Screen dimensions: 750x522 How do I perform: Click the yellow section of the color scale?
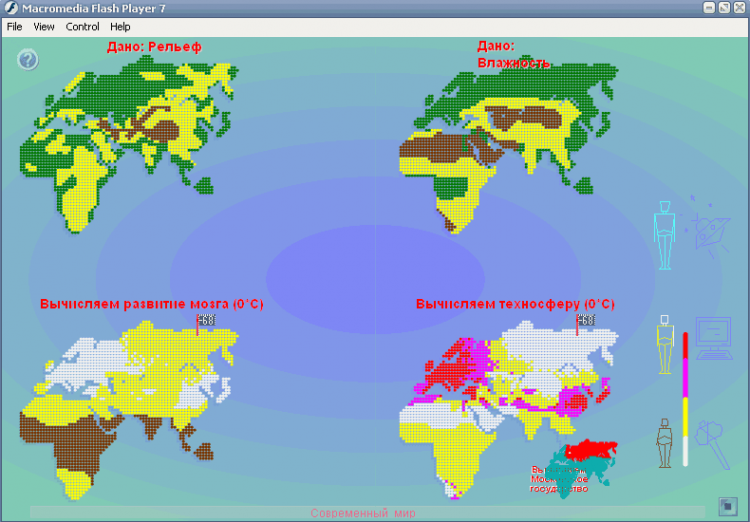point(685,416)
